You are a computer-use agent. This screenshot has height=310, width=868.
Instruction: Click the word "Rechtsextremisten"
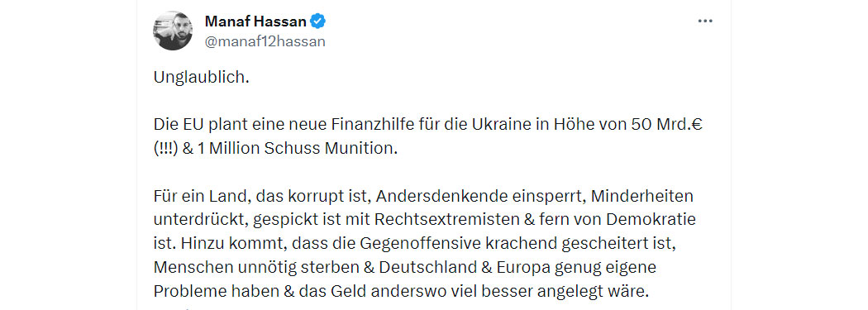tap(446, 220)
